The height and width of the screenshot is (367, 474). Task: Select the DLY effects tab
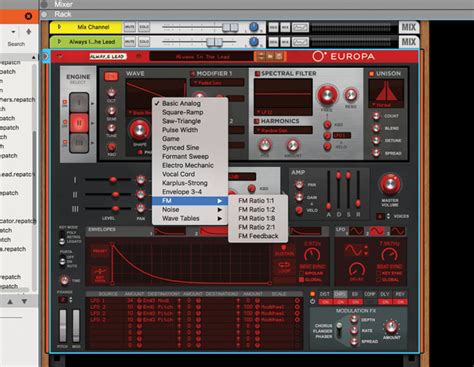click(385, 294)
